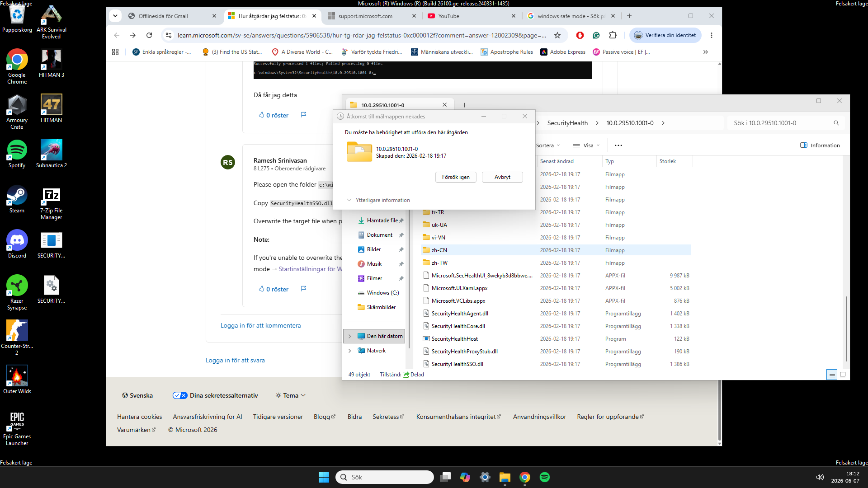Expand Ytterligare information in the dialog
The width and height of the screenshot is (868, 488).
pyautogui.click(x=378, y=200)
